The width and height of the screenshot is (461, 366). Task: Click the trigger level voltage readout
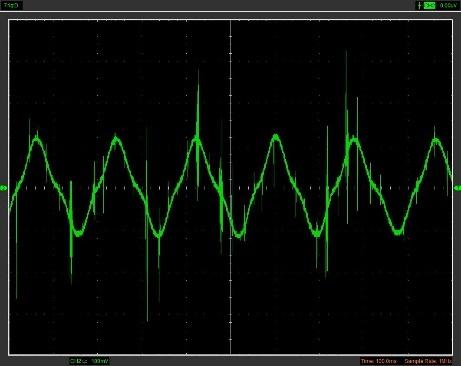(448, 5)
